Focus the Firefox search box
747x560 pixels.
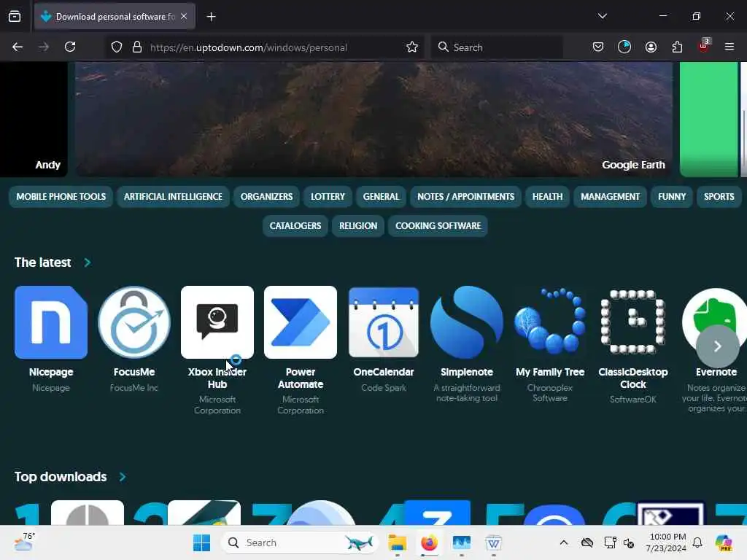497,47
